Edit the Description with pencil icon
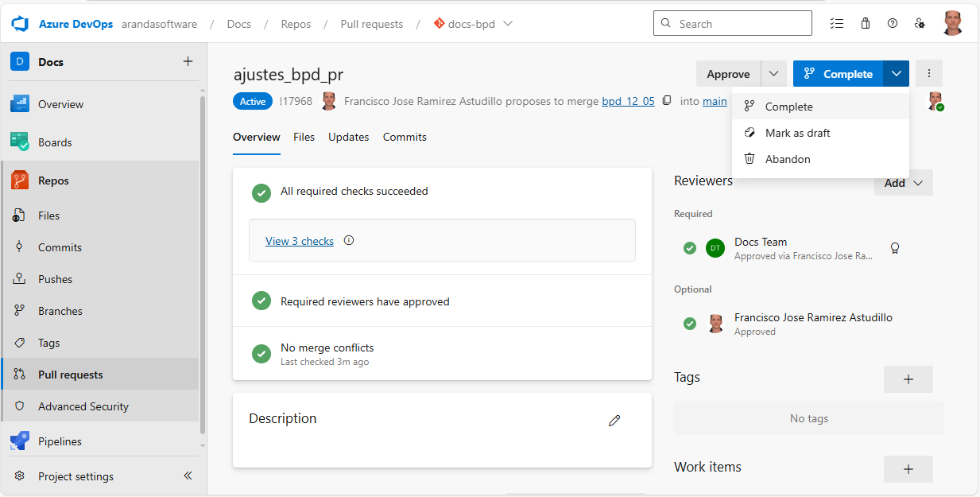This screenshot has width=980, height=497. (614, 421)
